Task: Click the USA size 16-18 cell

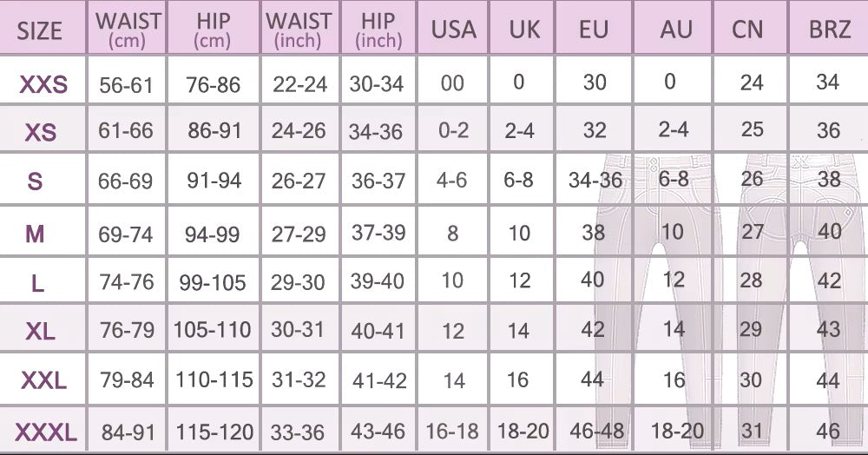Action: [452, 431]
